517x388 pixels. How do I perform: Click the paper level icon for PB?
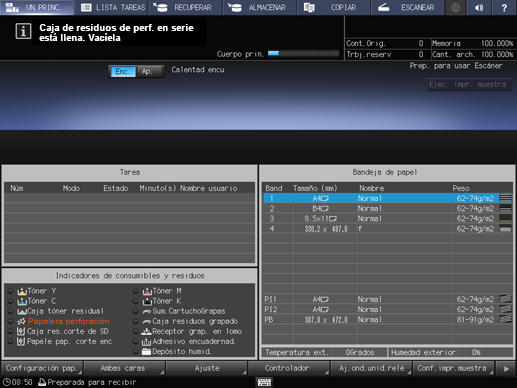click(505, 319)
